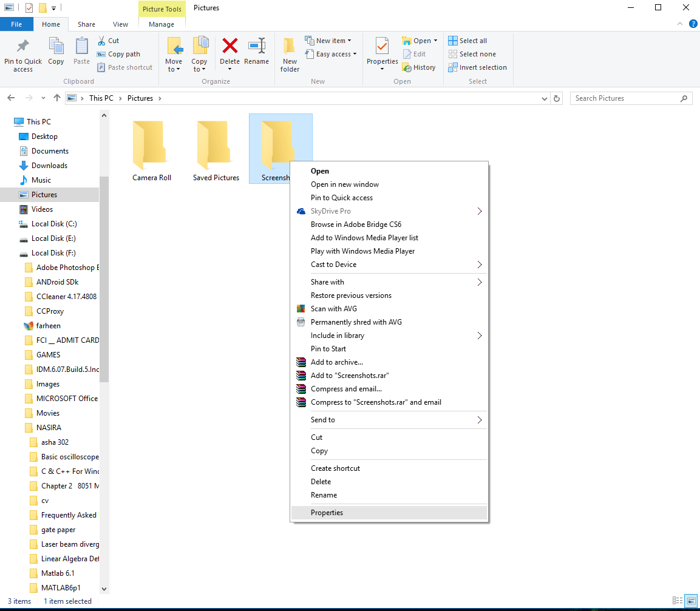Click the Delete red X icon in ribbon
The height and width of the screenshot is (611, 700).
pos(229,47)
